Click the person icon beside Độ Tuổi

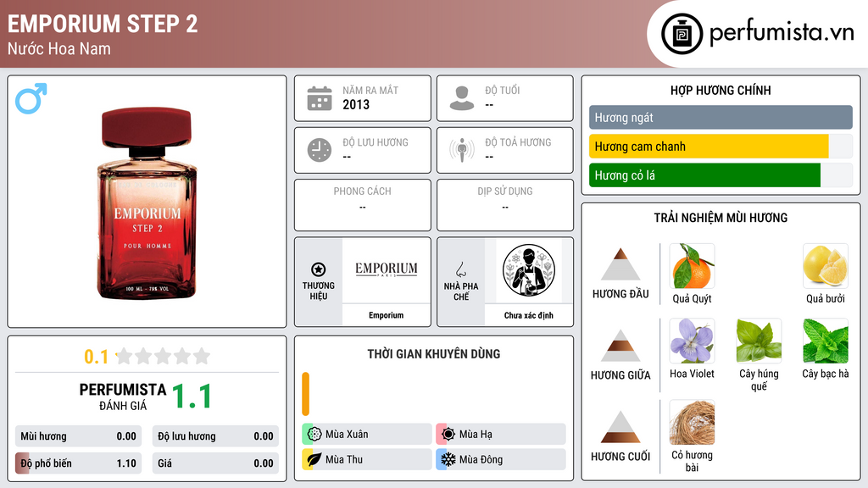pyautogui.click(x=462, y=98)
